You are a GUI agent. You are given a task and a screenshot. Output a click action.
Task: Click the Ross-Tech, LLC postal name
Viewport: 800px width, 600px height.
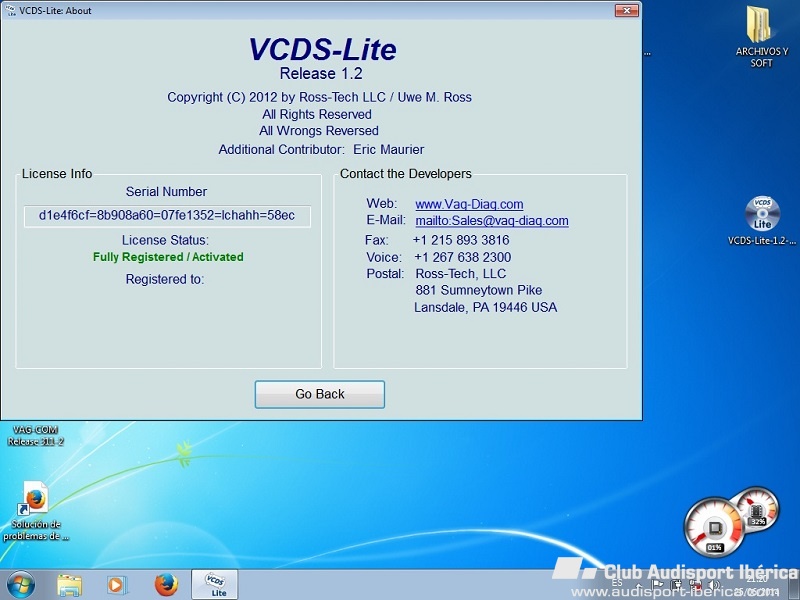point(461,273)
